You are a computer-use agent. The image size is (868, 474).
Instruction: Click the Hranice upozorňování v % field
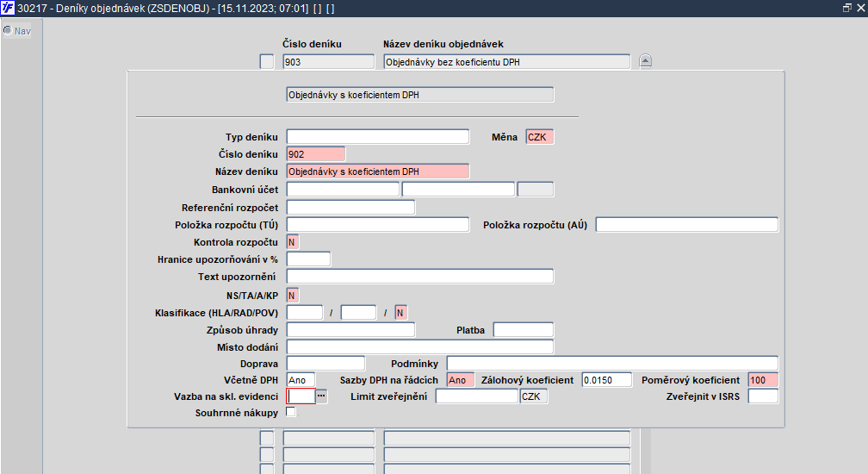(x=308, y=259)
